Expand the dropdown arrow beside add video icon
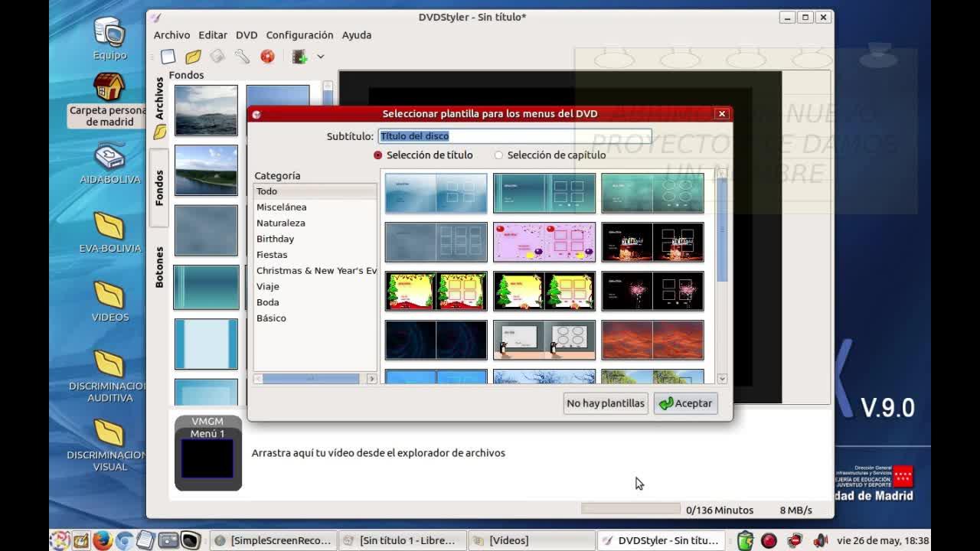 tap(321, 57)
